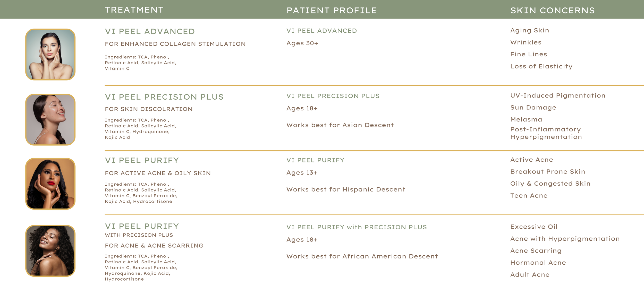Select "Works best for Hispanic Descent" text

point(346,189)
